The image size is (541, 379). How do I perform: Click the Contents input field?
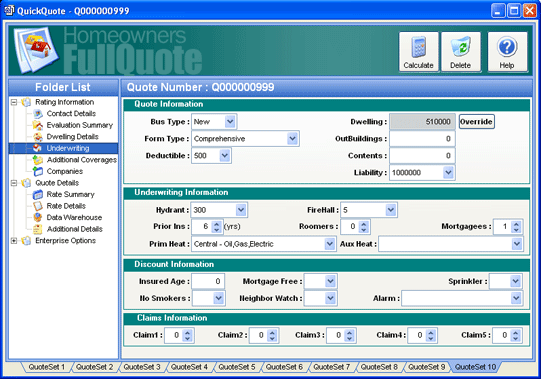coord(422,156)
